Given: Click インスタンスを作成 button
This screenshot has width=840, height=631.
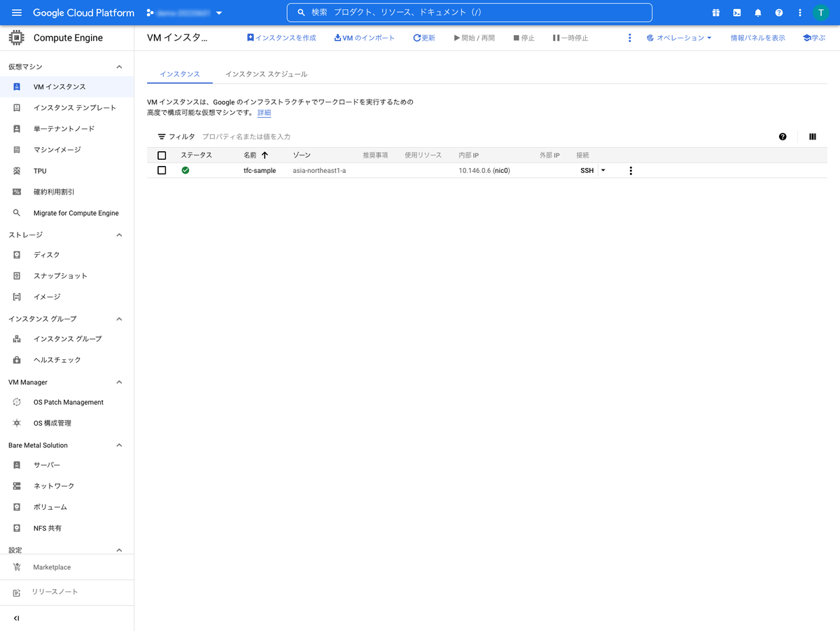Looking at the screenshot, I should [281, 38].
